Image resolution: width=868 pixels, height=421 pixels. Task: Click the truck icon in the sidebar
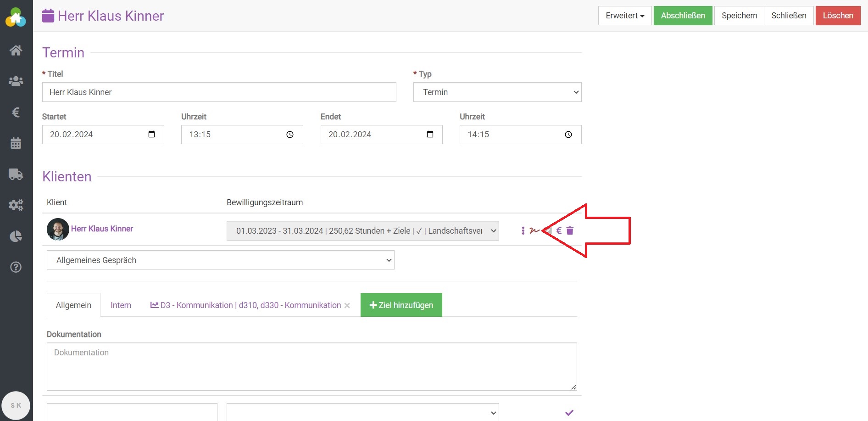point(16,174)
